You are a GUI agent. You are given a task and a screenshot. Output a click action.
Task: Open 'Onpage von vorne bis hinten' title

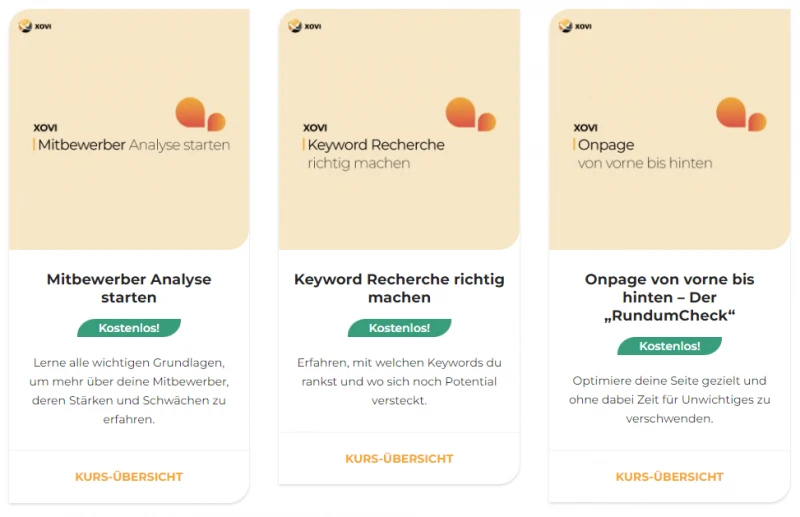669,297
